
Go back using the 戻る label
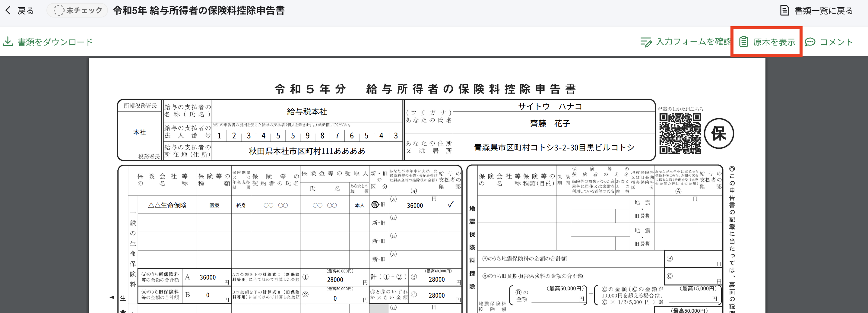pos(26,11)
